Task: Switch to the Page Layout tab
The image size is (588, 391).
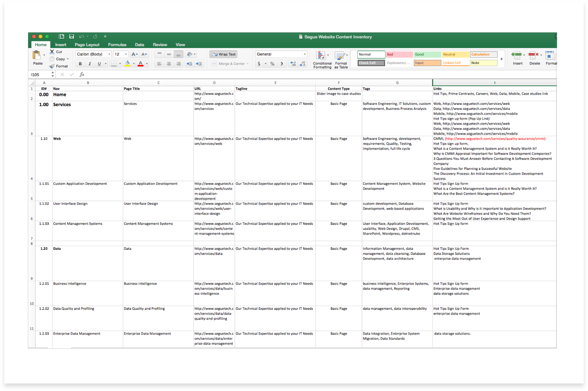Action: 87,45
